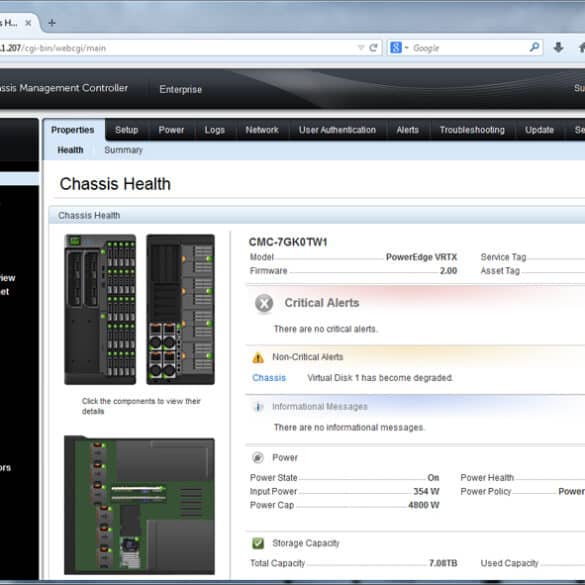Click the Virtual Disk 1 degraded message
The height and width of the screenshot is (585, 585).
point(380,378)
